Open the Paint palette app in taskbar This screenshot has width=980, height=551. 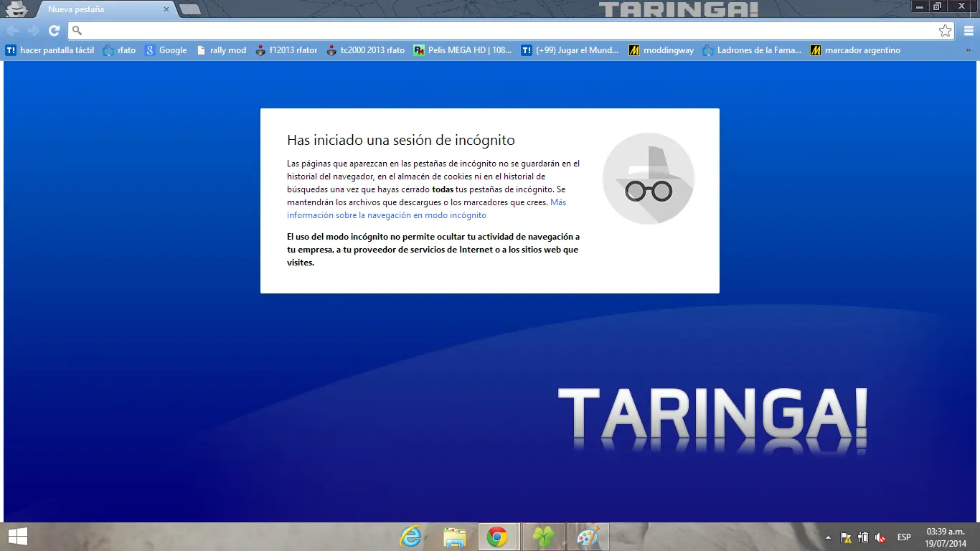tap(588, 537)
